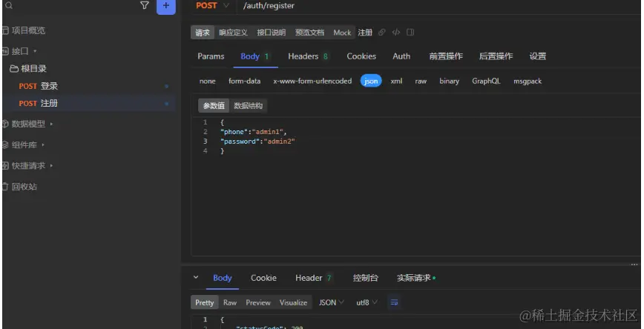Choose the Pretty response view

205,303
